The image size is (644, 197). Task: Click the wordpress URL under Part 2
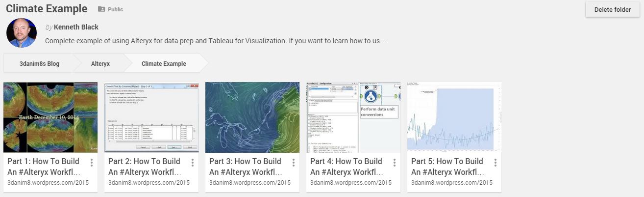click(x=149, y=183)
